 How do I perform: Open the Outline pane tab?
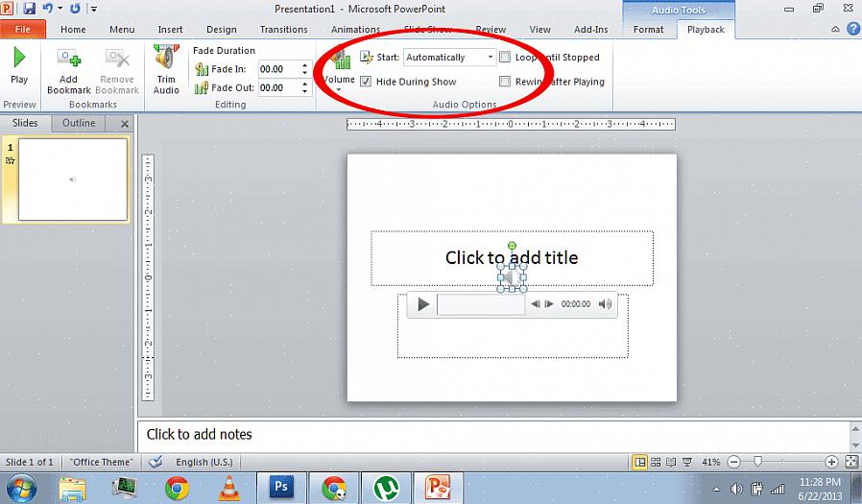[79, 123]
